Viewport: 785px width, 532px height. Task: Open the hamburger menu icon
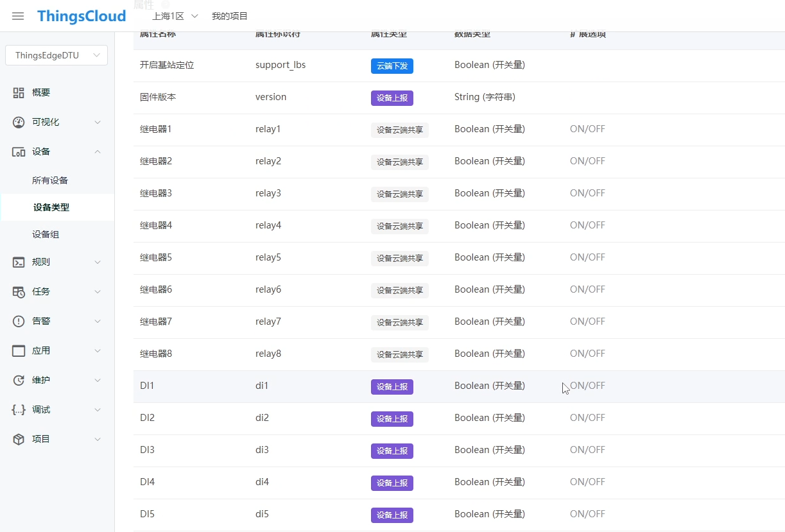(x=18, y=16)
